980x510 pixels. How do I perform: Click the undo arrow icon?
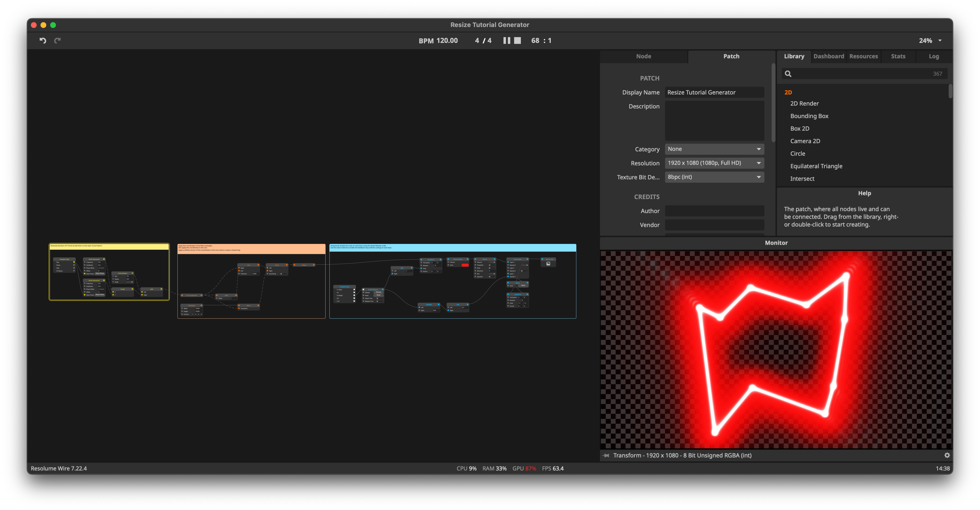tap(43, 40)
